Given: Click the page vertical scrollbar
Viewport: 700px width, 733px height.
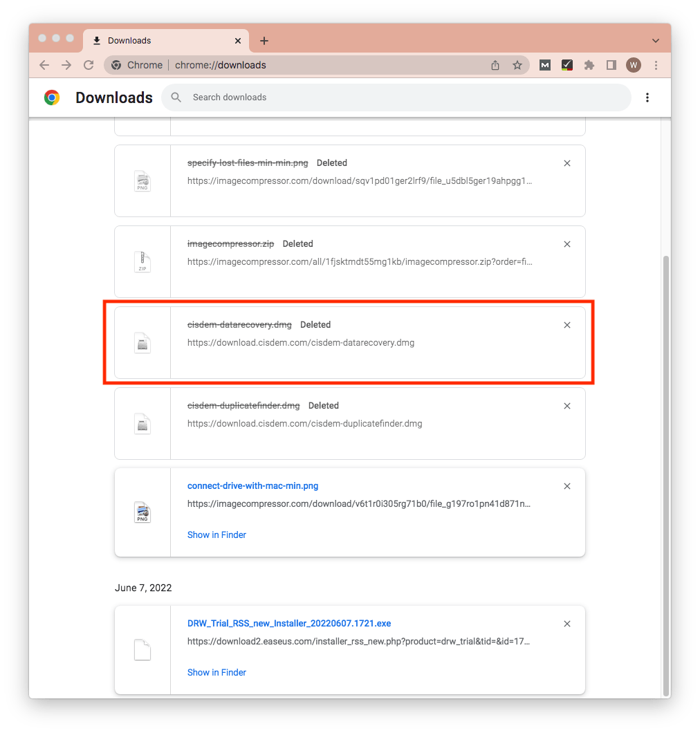Looking at the screenshot, I should click(x=665, y=470).
